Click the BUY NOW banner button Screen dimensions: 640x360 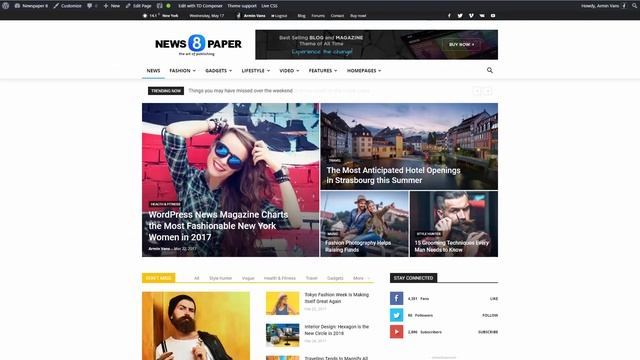pyautogui.click(x=462, y=44)
